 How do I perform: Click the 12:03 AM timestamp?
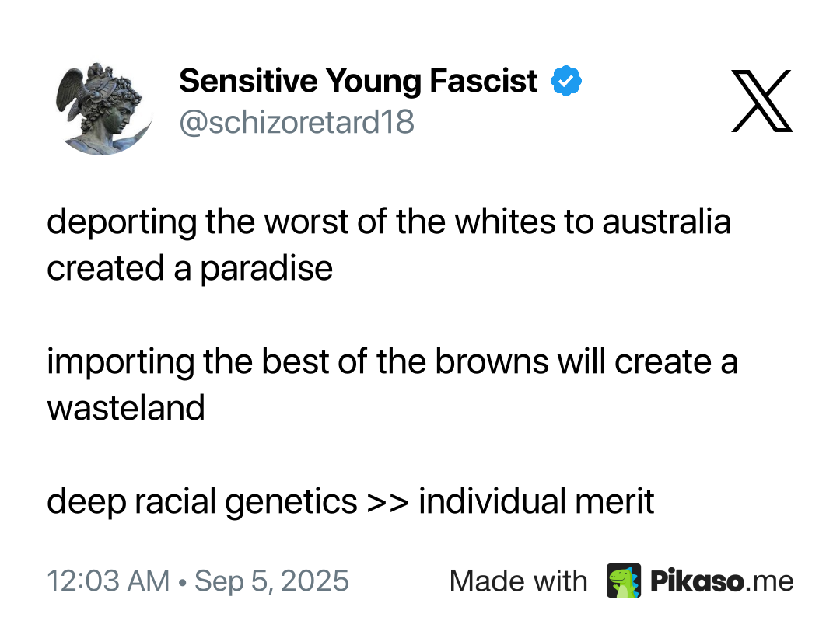(x=108, y=581)
